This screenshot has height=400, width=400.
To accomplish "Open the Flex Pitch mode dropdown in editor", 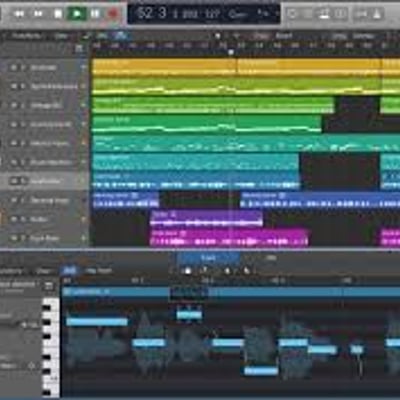I will (98, 271).
